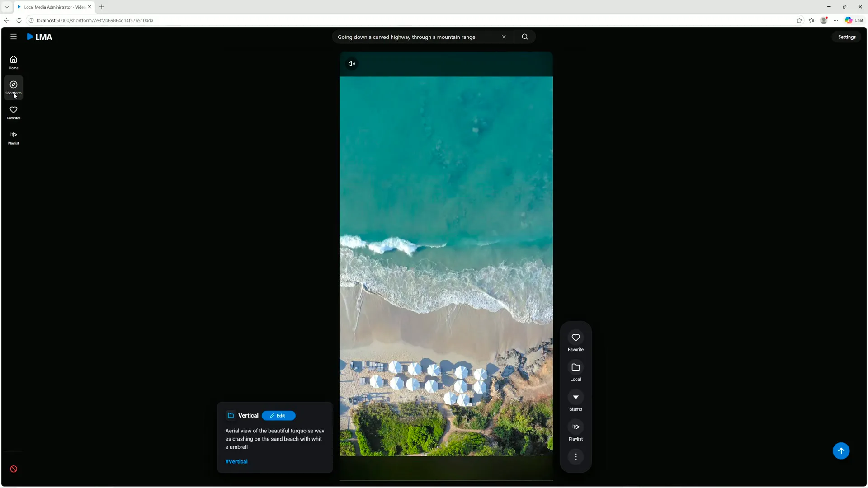Viewport: 868px width, 488px height.
Task: Follow the #Vertical tag link
Action: pyautogui.click(x=236, y=461)
